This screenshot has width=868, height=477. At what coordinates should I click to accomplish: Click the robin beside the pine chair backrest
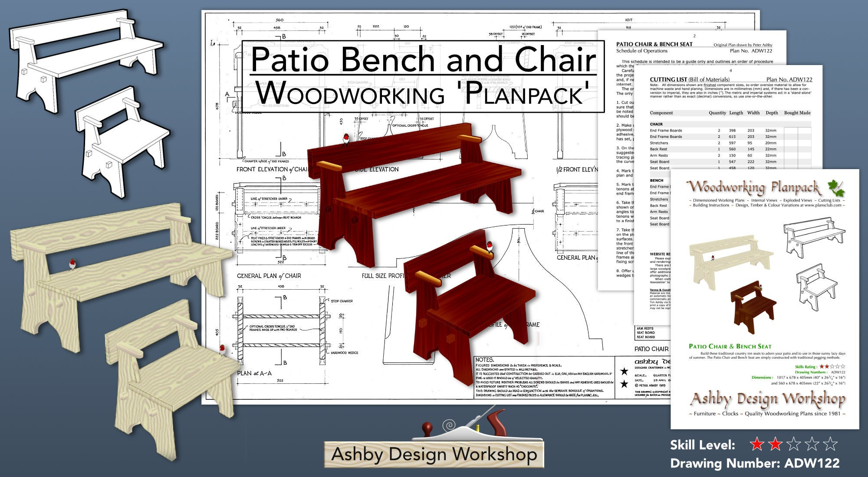point(223,350)
